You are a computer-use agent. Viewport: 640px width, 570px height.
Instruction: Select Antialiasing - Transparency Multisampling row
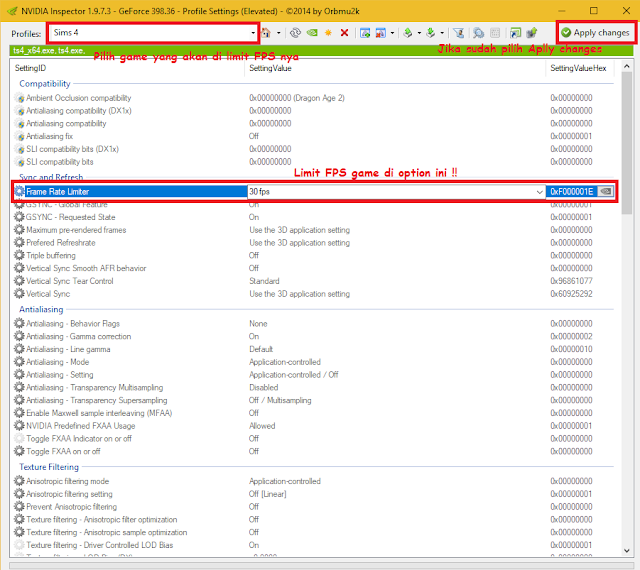313,387
